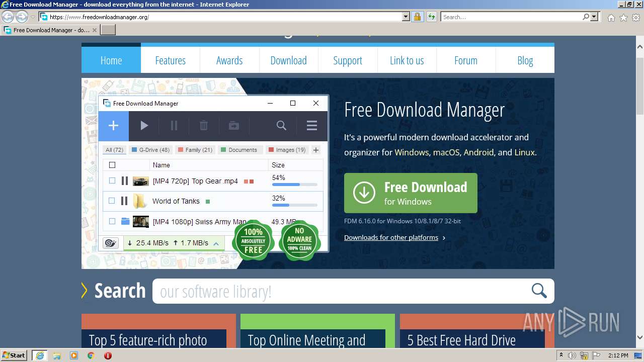Viewport: 644px width, 362px height.
Task: Close the Free Download Manager browser tab
Action: pos(95,30)
